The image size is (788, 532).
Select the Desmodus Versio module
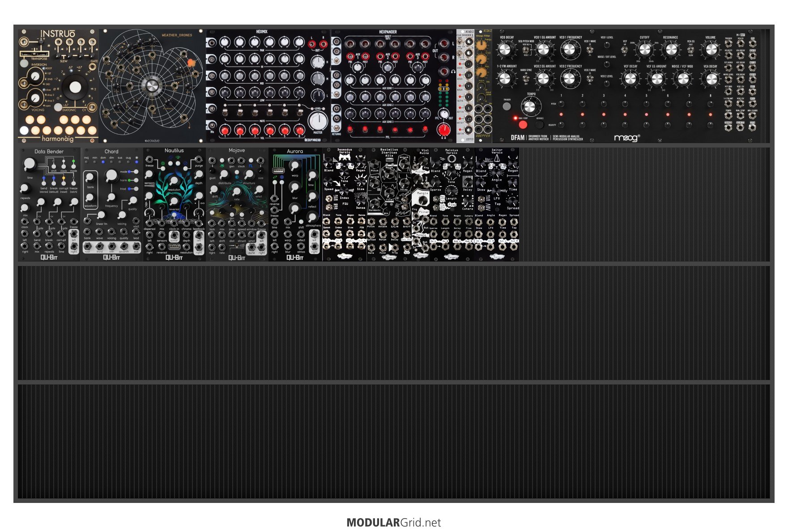point(345,204)
